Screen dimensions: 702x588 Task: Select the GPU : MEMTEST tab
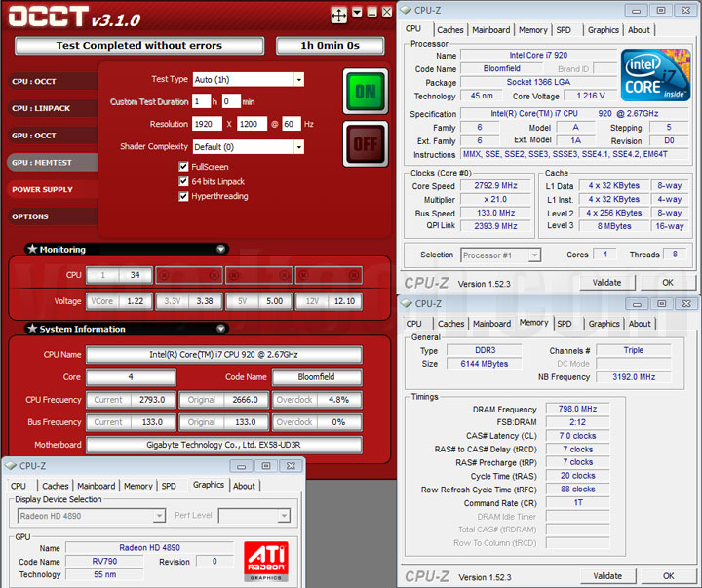tap(53, 162)
